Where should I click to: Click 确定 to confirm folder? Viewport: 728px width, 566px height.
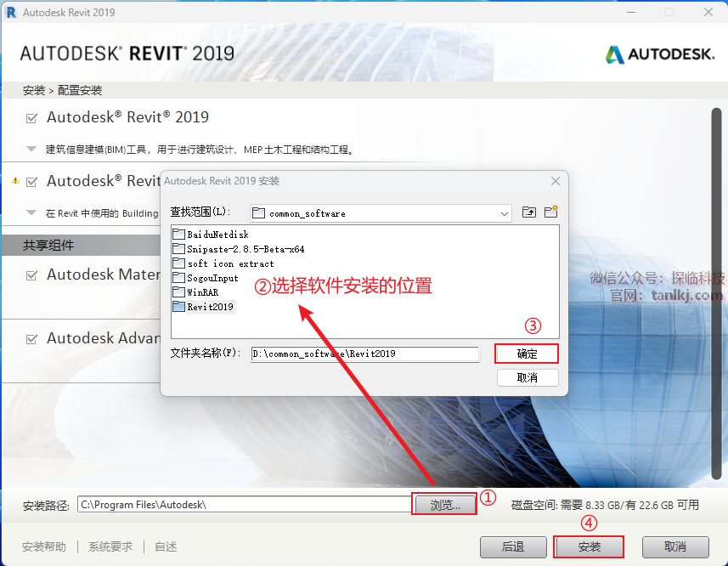click(527, 354)
